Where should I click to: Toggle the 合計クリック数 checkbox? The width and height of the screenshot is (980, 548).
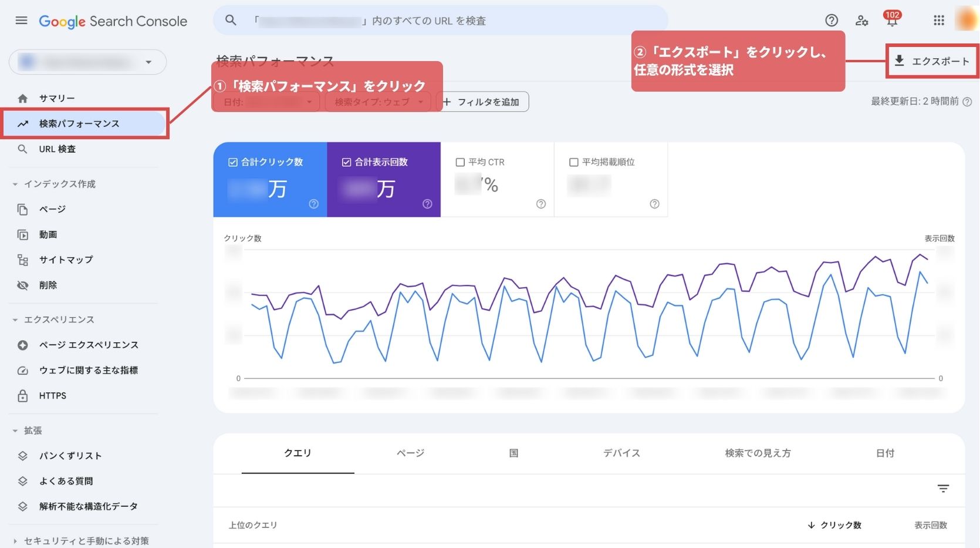tap(233, 162)
